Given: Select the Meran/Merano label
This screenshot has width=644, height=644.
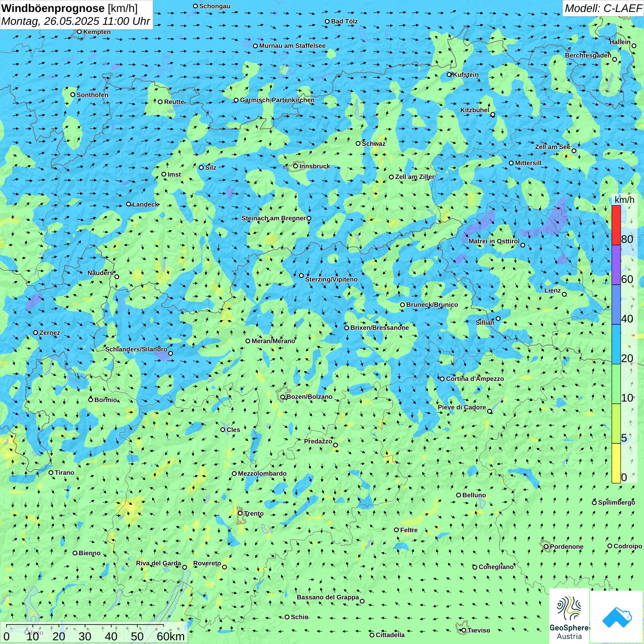Looking at the screenshot, I should (273, 341).
